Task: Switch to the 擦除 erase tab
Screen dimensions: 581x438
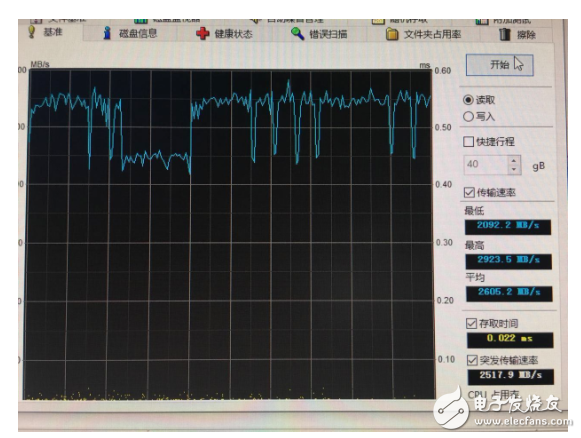Action: coord(518,35)
